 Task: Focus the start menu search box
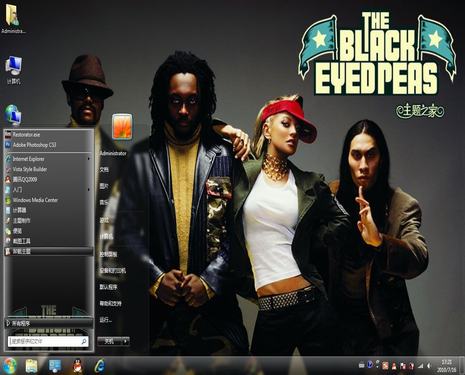click(48, 341)
